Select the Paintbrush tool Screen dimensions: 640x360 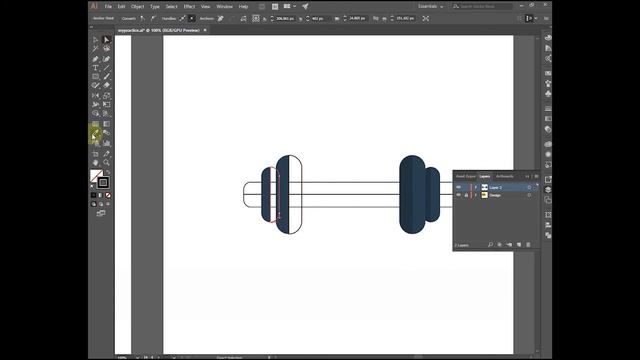coord(107,77)
